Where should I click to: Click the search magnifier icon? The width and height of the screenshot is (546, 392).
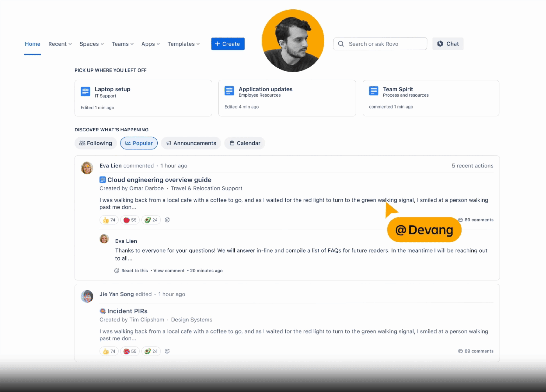point(341,44)
